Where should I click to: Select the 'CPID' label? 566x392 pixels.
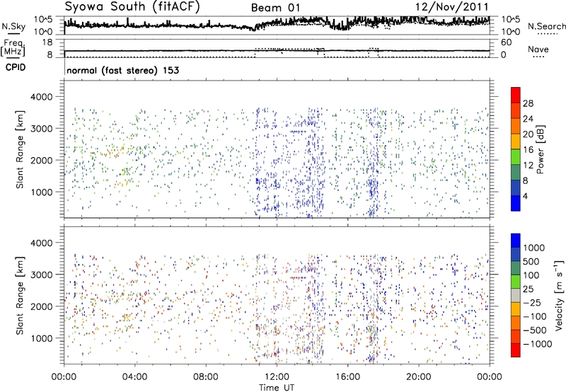(x=16, y=67)
